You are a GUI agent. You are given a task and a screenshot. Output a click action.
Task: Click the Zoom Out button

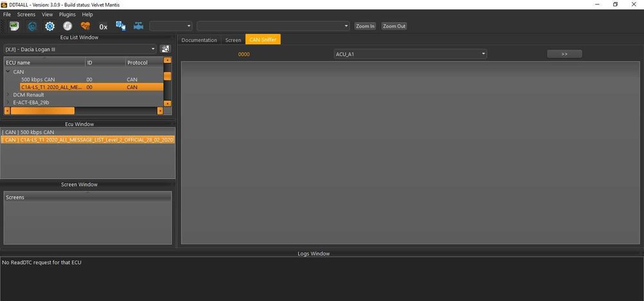(x=394, y=26)
